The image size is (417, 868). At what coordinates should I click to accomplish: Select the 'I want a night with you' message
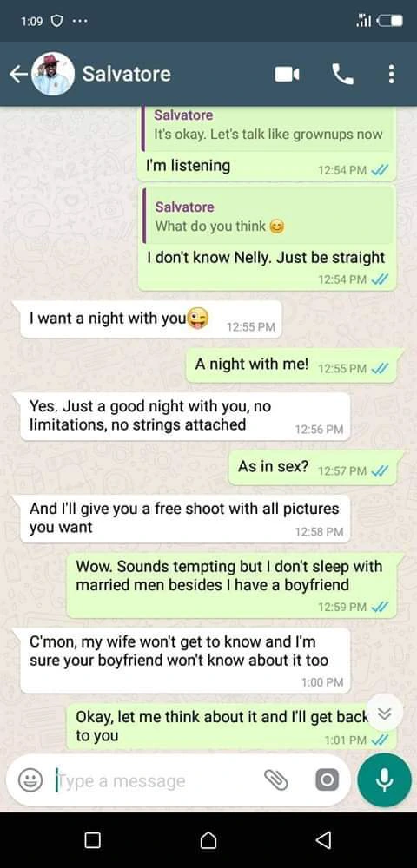150,319
